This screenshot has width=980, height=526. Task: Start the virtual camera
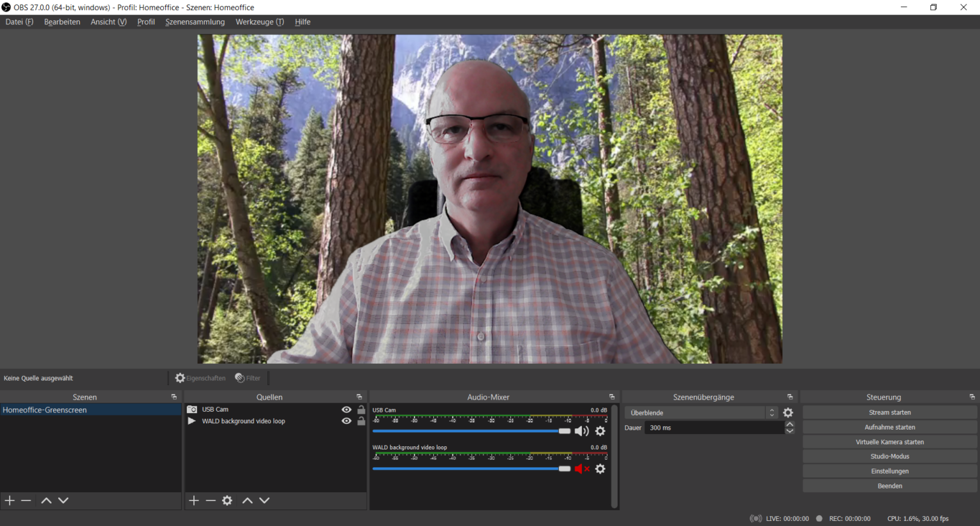(x=889, y=442)
